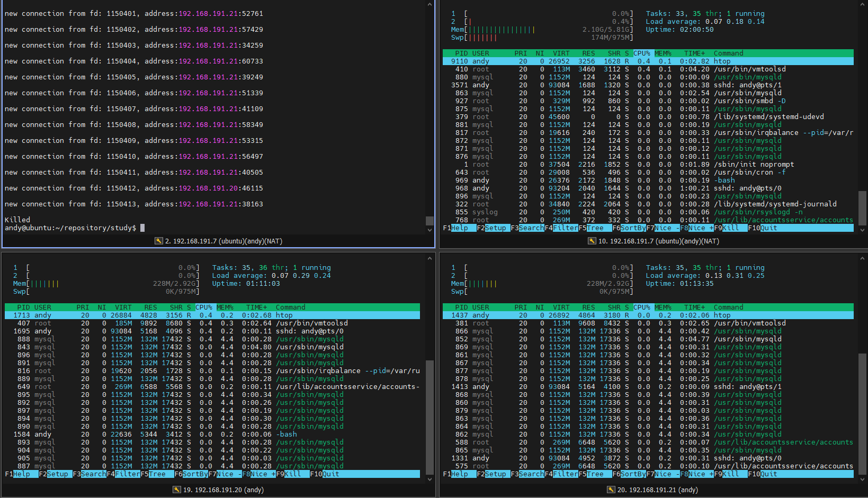Image resolution: width=868 pixels, height=498 pixels.
Task: Click F3 Search in pane 10 htop
Action: pos(527,228)
